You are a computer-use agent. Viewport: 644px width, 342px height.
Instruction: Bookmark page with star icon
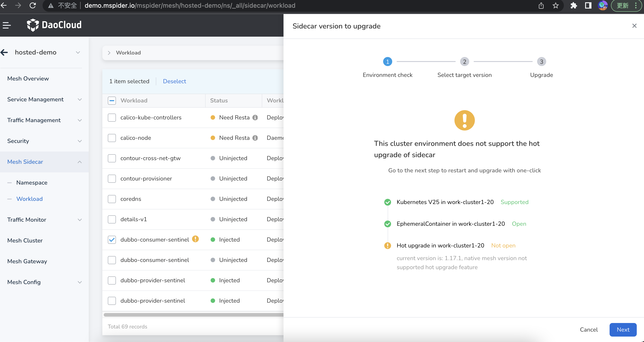pos(555,5)
